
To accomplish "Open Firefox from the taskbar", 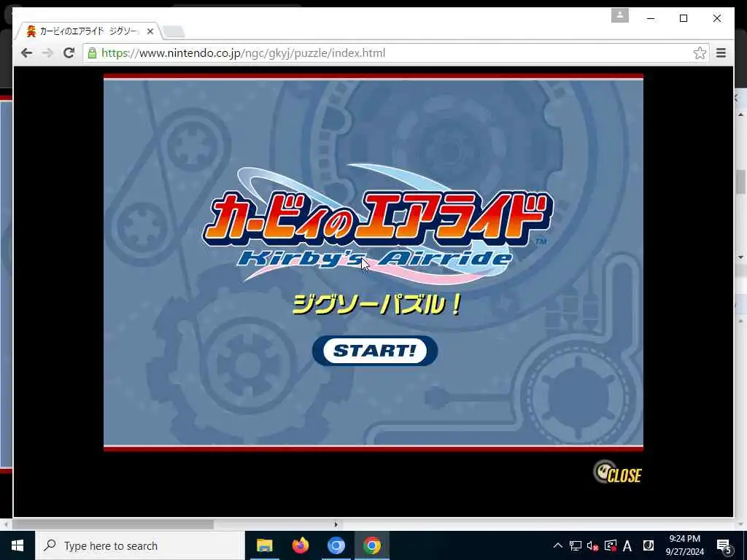I will coord(300,545).
